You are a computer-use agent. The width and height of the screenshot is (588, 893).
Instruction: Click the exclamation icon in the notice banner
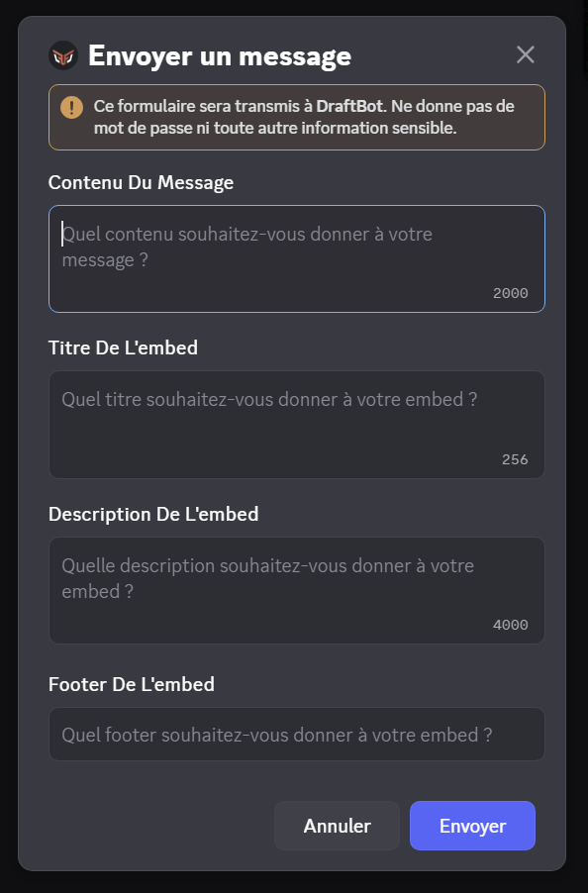(71, 107)
